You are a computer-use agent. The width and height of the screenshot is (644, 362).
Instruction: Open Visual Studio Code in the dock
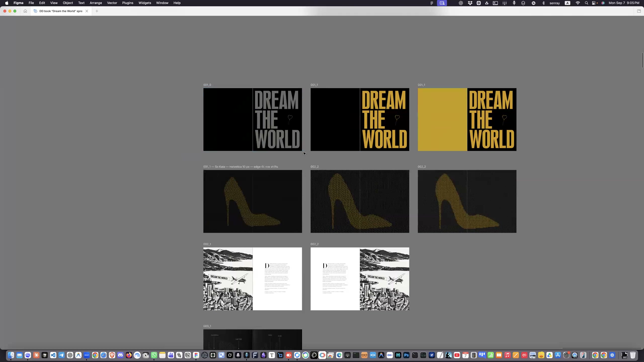53,355
